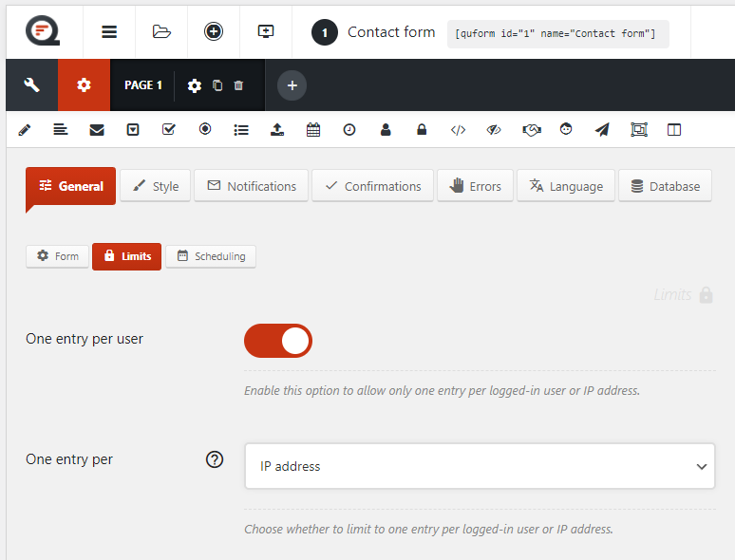The image size is (735, 560).
Task: Click the quform shortcode text box
Action: click(557, 34)
